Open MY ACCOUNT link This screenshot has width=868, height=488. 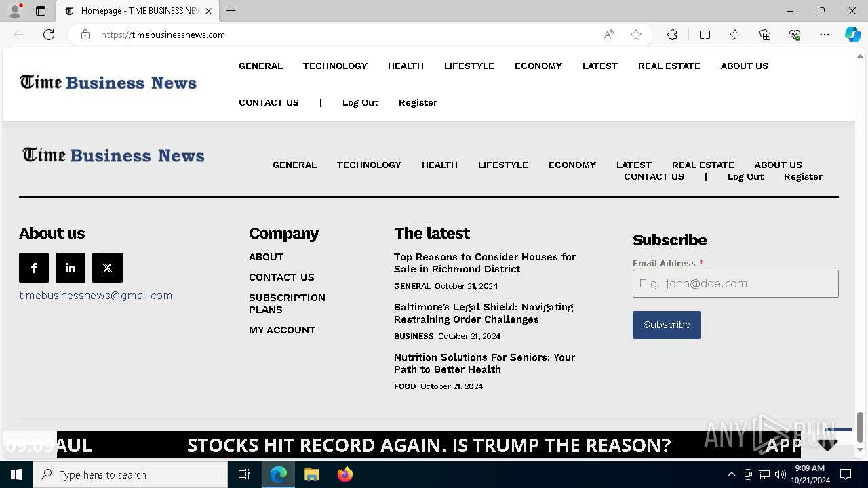point(282,330)
